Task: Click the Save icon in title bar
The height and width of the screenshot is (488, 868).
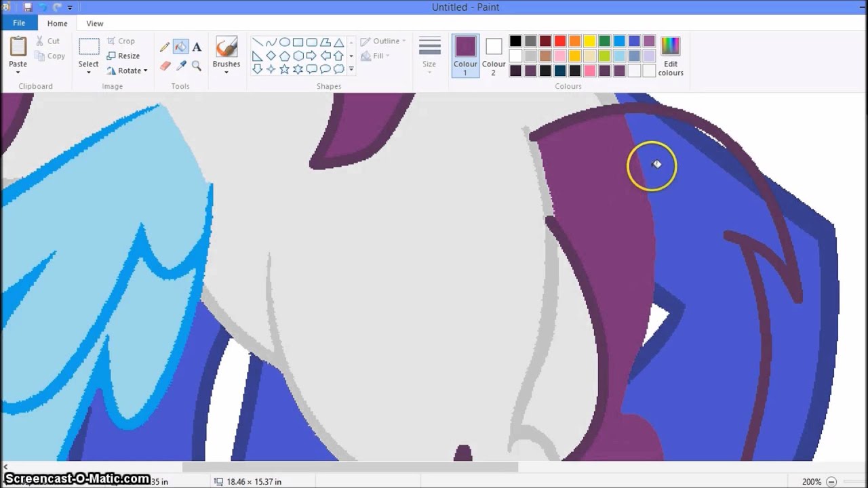Action: pos(28,7)
